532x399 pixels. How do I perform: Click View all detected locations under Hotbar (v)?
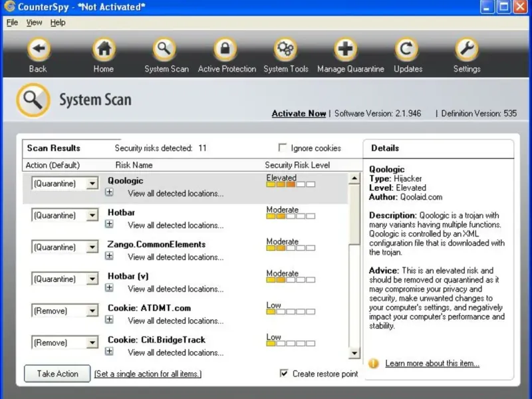click(176, 289)
